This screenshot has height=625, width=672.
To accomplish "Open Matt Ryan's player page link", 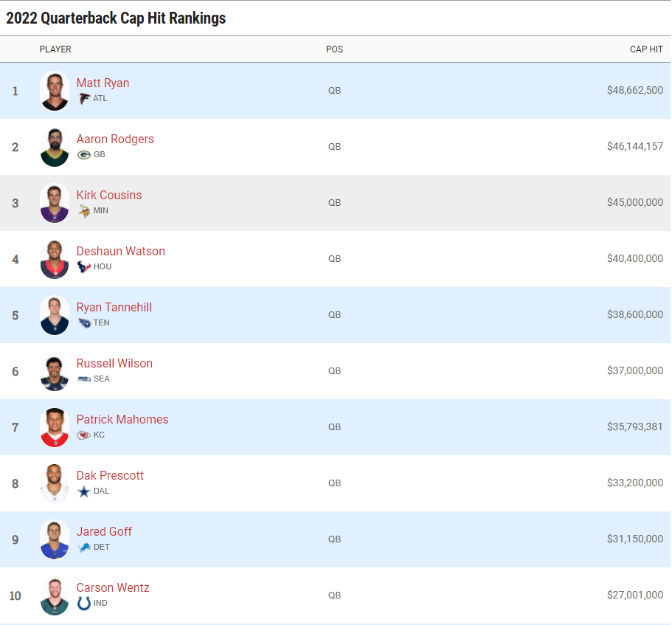I will coord(103,83).
